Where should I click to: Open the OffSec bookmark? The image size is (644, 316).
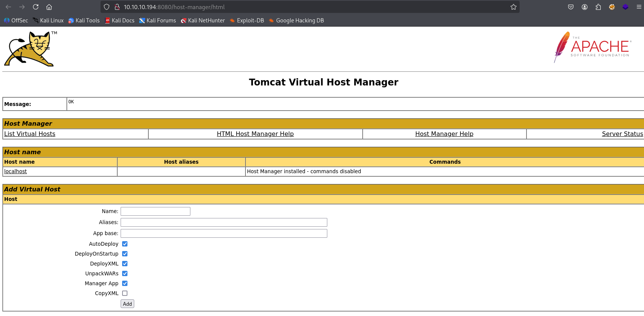point(16,21)
